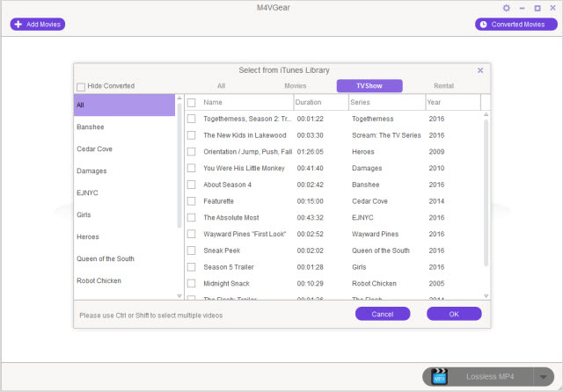Click the sidebar scrollbar down arrow
This screenshot has width=563, height=392.
click(179, 296)
